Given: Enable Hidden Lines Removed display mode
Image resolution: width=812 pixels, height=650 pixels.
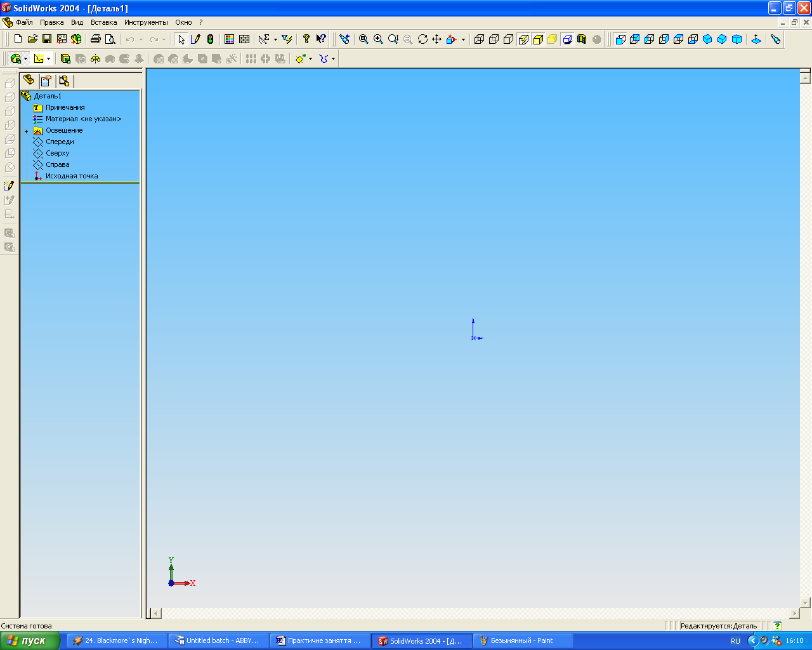Looking at the screenshot, I should coord(509,39).
